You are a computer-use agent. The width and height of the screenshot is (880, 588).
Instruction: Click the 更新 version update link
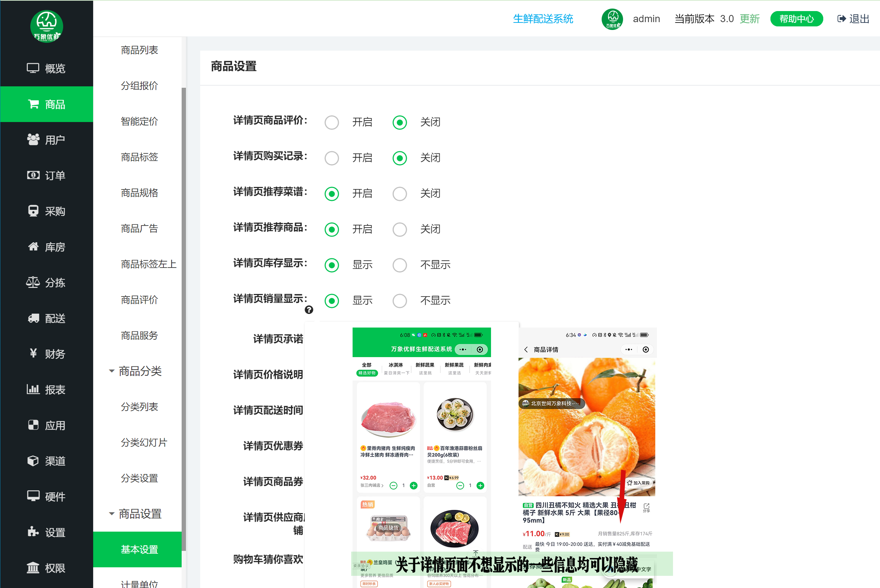click(x=749, y=19)
